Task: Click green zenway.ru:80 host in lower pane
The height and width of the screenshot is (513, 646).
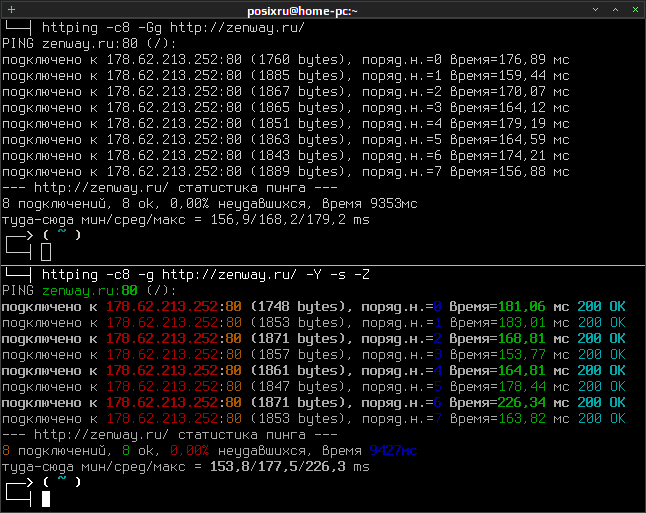Action: (90, 291)
